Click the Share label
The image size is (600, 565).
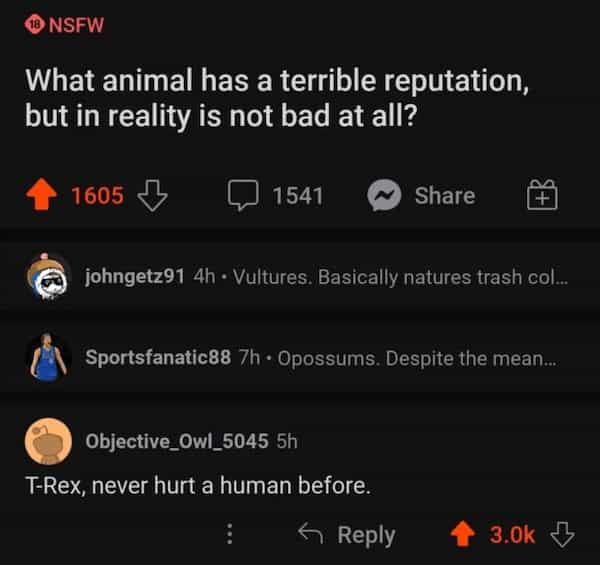coord(445,196)
